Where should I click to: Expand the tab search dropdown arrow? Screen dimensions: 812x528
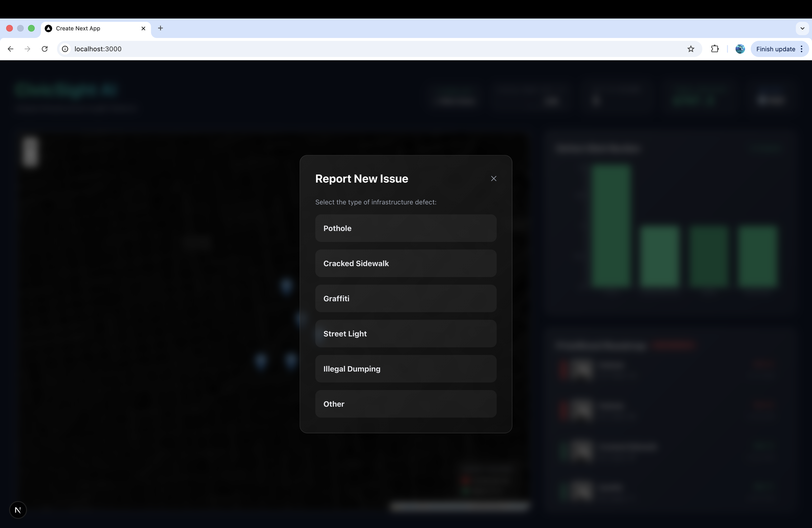802,28
